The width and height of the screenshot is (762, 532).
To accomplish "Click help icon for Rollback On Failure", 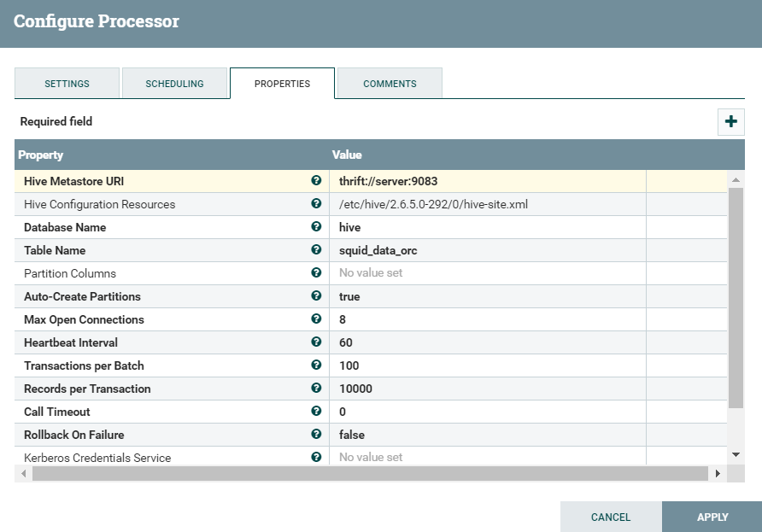I will (x=316, y=435).
